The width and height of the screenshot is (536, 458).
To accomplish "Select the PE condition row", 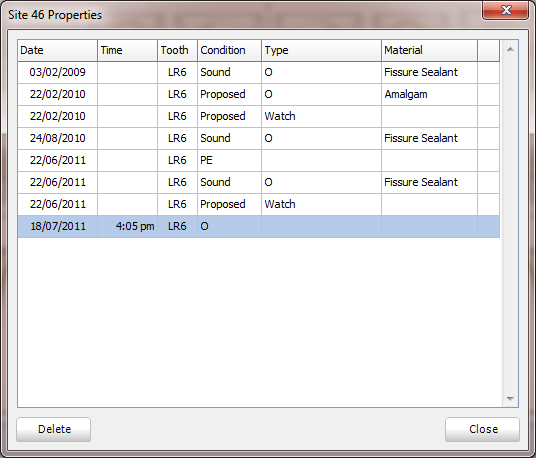I will point(258,160).
